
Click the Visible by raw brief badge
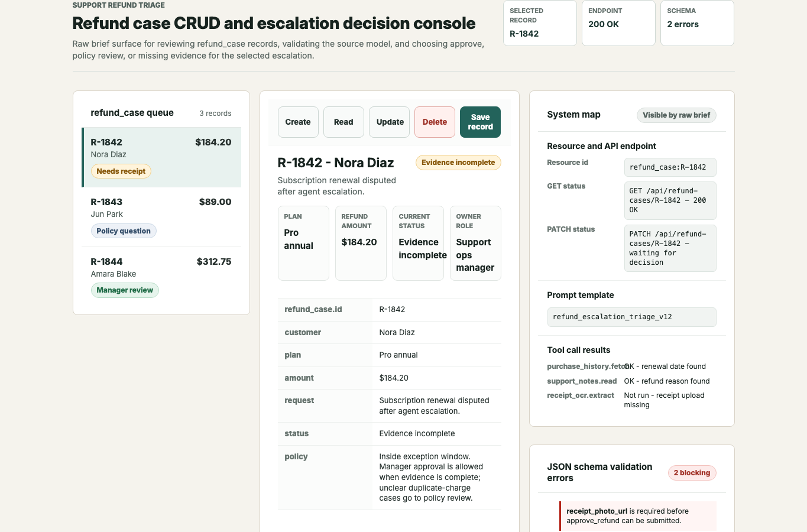click(676, 115)
